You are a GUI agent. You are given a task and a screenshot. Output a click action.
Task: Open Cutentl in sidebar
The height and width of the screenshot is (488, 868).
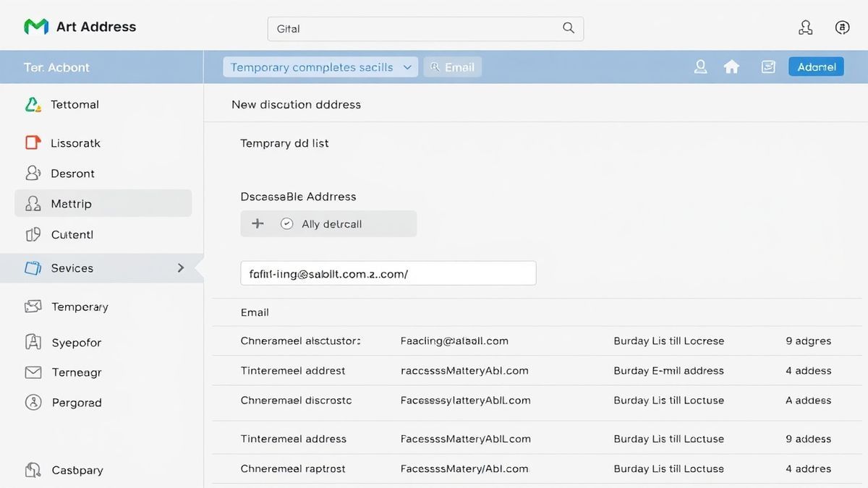point(72,235)
